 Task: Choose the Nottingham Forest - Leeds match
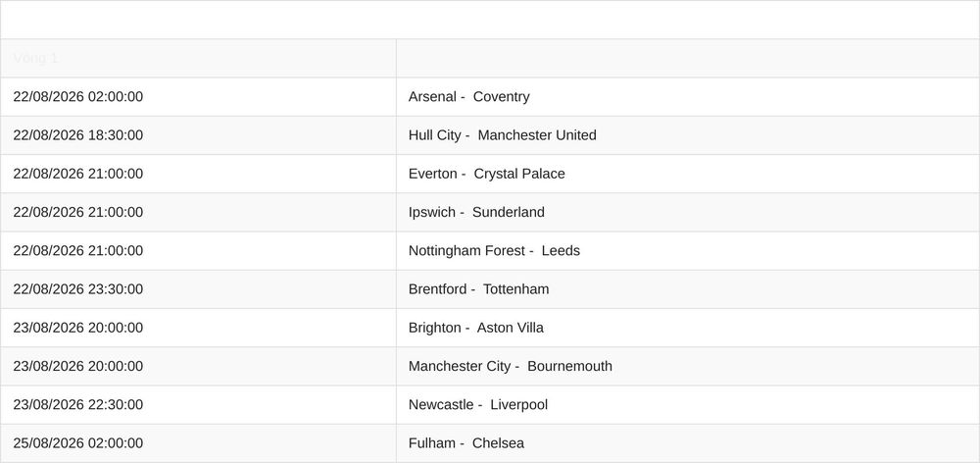coord(494,251)
